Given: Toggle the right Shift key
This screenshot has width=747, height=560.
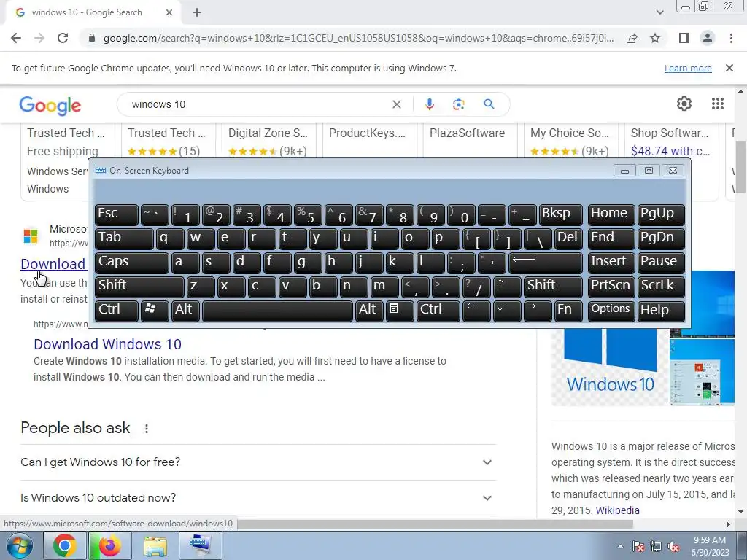Looking at the screenshot, I should (553, 287).
